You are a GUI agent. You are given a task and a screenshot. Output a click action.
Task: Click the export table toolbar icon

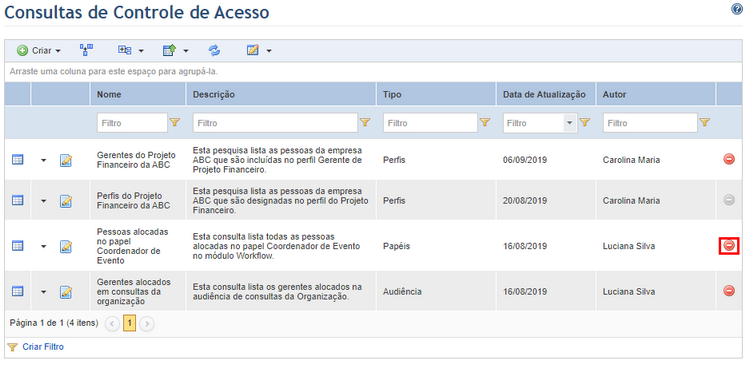tap(170, 50)
